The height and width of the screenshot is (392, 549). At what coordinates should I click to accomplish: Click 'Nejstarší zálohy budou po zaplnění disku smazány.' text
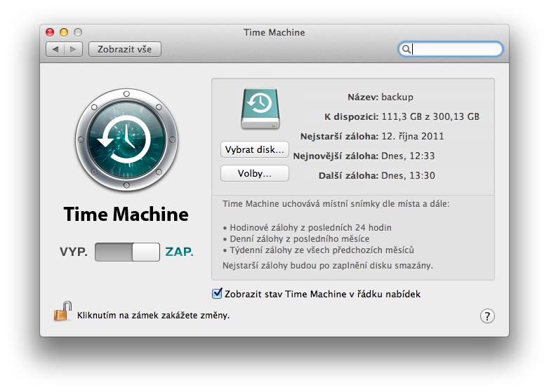328,265
